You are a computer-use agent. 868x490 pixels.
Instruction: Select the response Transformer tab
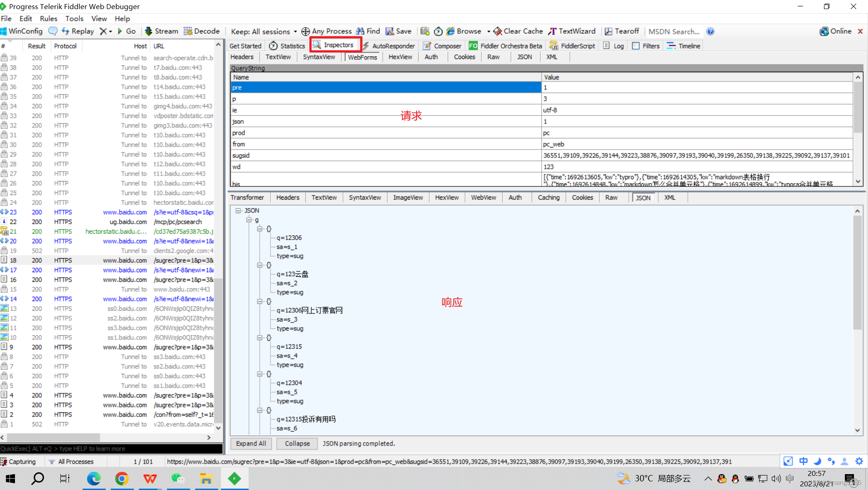click(247, 197)
